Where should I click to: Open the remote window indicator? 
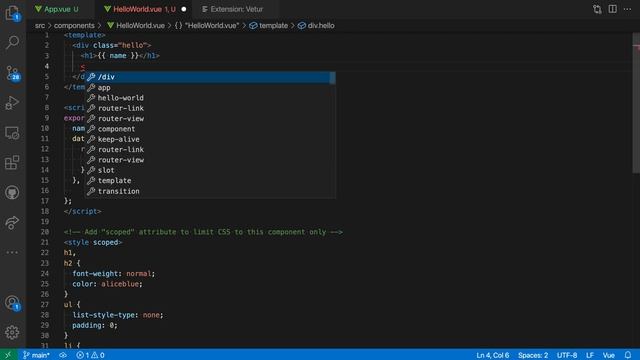[x=8, y=355]
